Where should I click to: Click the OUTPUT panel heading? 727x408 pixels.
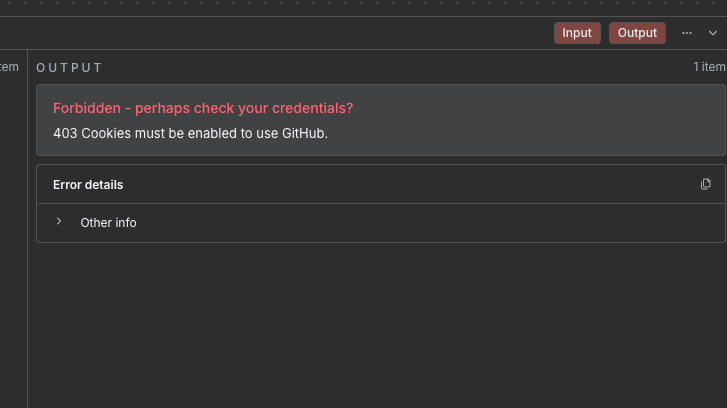point(69,68)
